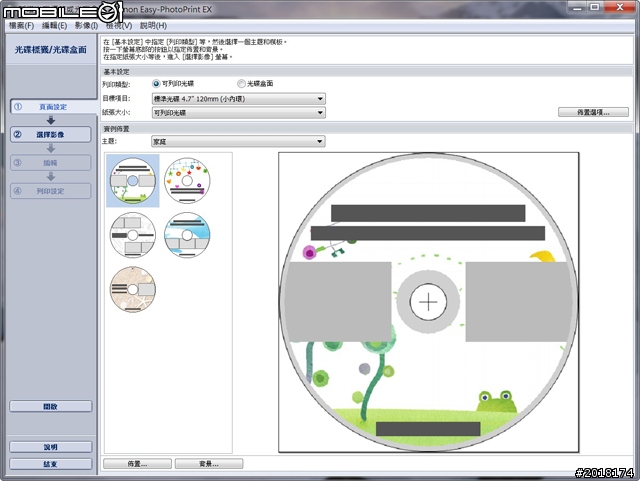The height and width of the screenshot is (481, 640).
Task: Click the layout options button on the right
Action: [593, 112]
